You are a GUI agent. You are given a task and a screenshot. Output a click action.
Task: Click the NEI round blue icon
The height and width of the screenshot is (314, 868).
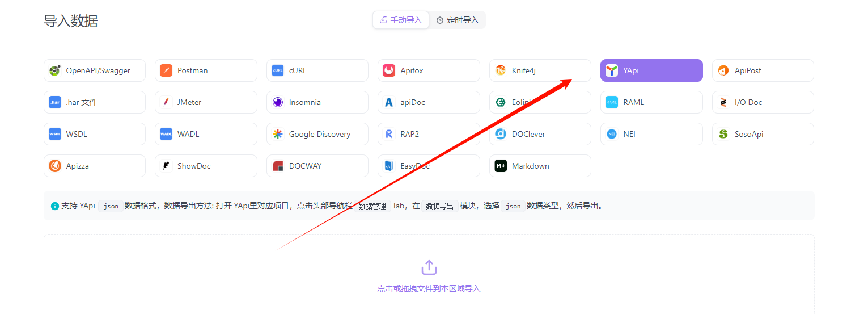pos(612,134)
